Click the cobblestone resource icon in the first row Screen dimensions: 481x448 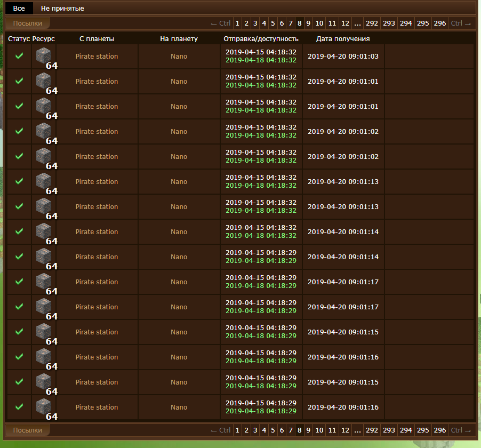pos(44,56)
